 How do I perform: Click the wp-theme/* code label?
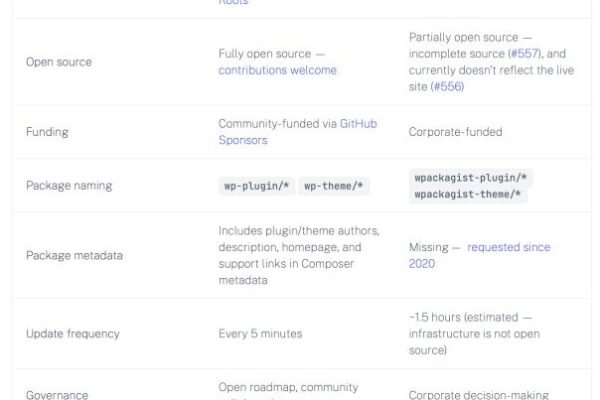tap(335, 186)
